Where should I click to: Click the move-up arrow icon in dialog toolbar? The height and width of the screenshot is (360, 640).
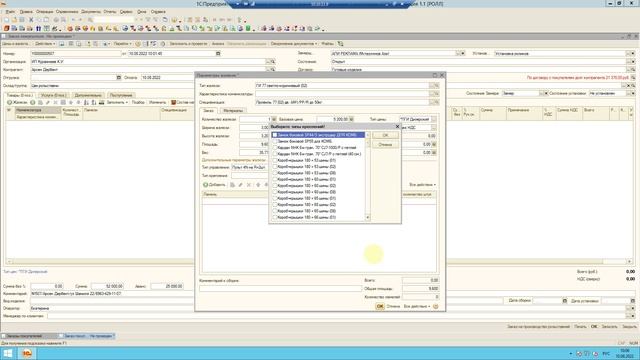258,185
